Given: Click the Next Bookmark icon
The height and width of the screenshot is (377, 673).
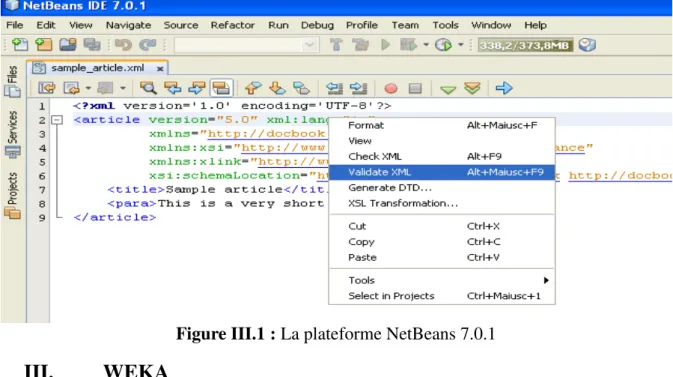Looking at the screenshot, I should pos(277,88).
